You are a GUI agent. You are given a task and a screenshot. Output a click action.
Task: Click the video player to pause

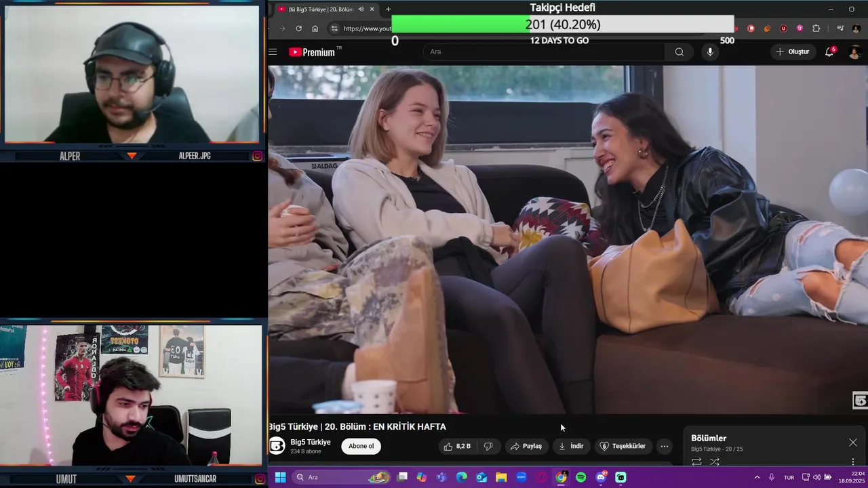pyautogui.click(x=568, y=239)
